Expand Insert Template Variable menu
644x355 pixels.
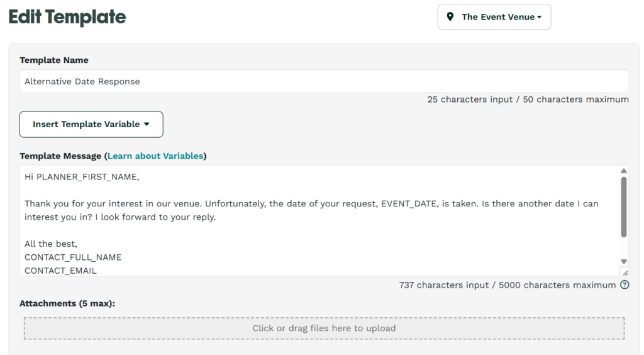pyautogui.click(x=91, y=124)
